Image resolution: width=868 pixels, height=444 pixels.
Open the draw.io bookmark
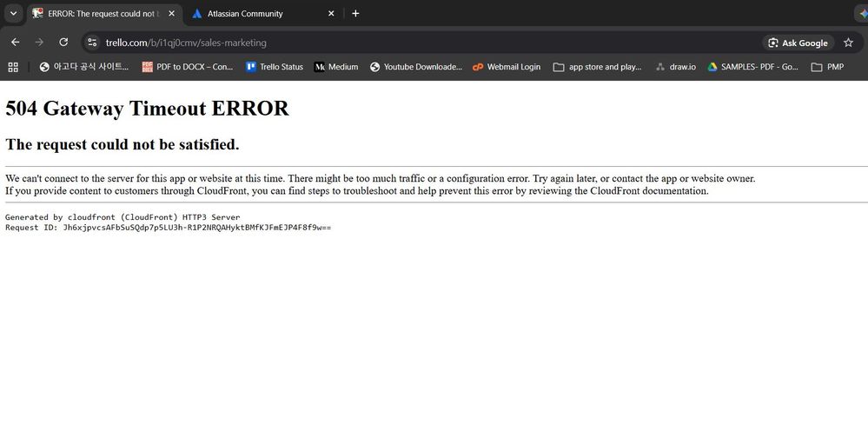pyautogui.click(x=675, y=67)
